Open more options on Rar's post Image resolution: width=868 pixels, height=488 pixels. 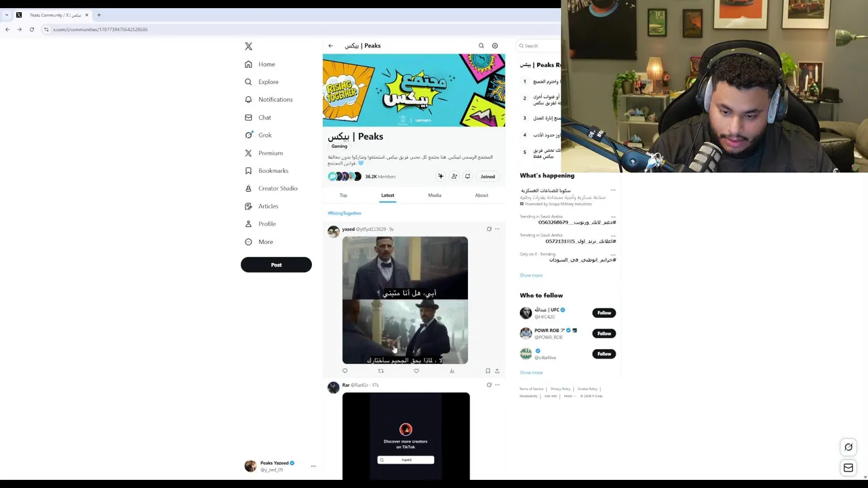click(497, 385)
